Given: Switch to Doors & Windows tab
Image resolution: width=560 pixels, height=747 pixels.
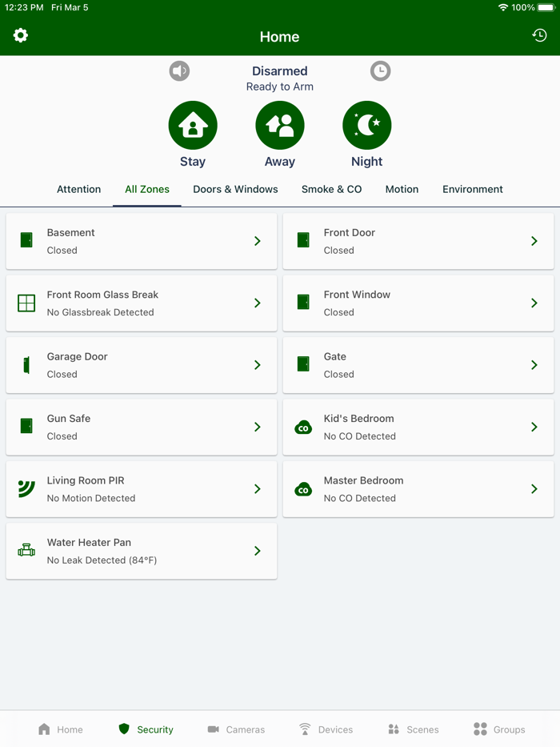Looking at the screenshot, I should click(x=235, y=189).
